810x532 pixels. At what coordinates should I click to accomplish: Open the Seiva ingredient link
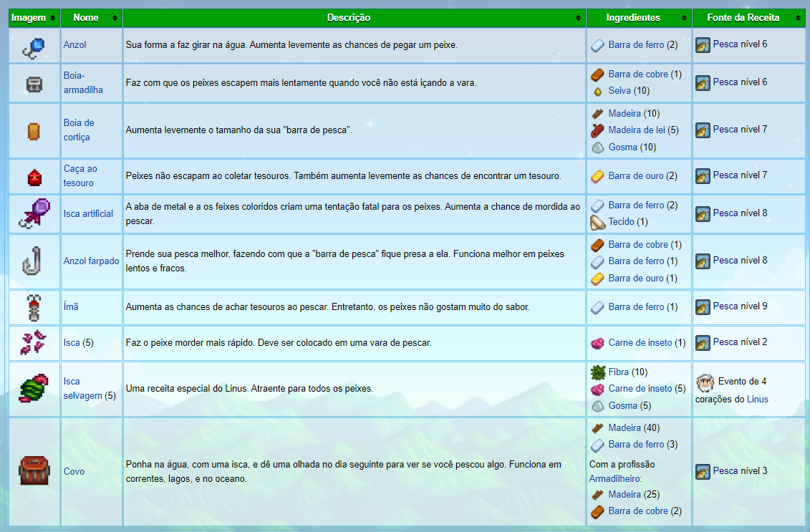(x=619, y=91)
